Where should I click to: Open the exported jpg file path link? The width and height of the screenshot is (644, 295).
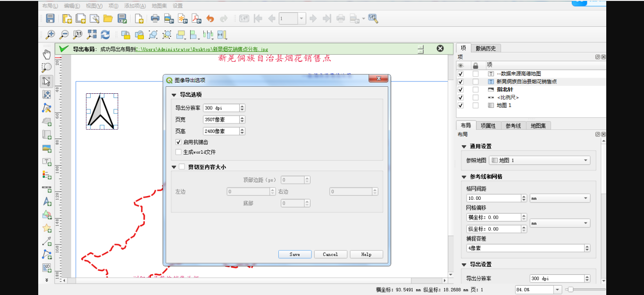tap(201, 49)
